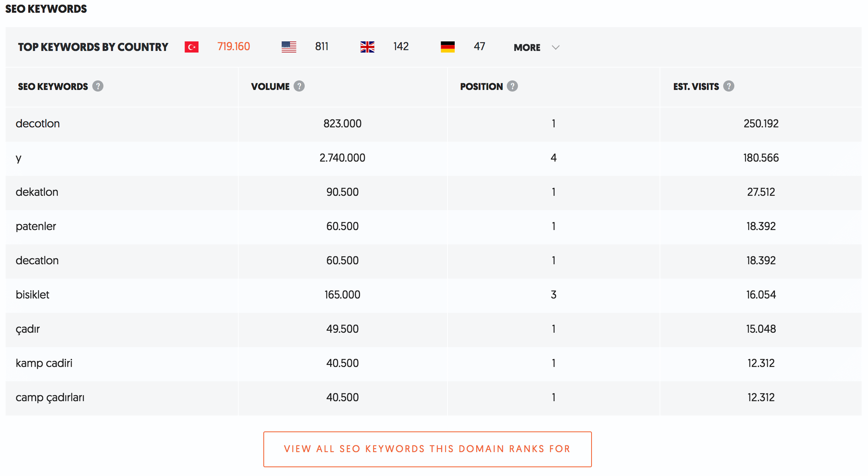Select the Germany flag icon
The height and width of the screenshot is (476, 868).
click(448, 47)
